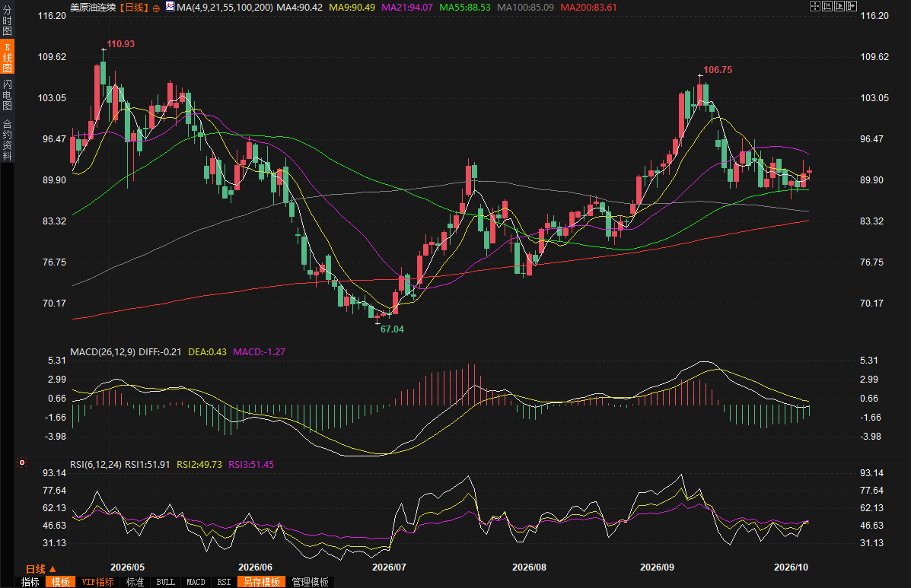Viewport: 911px width, 588px height.
Task: Select the 指标 bottom tab
Action: tap(30, 582)
